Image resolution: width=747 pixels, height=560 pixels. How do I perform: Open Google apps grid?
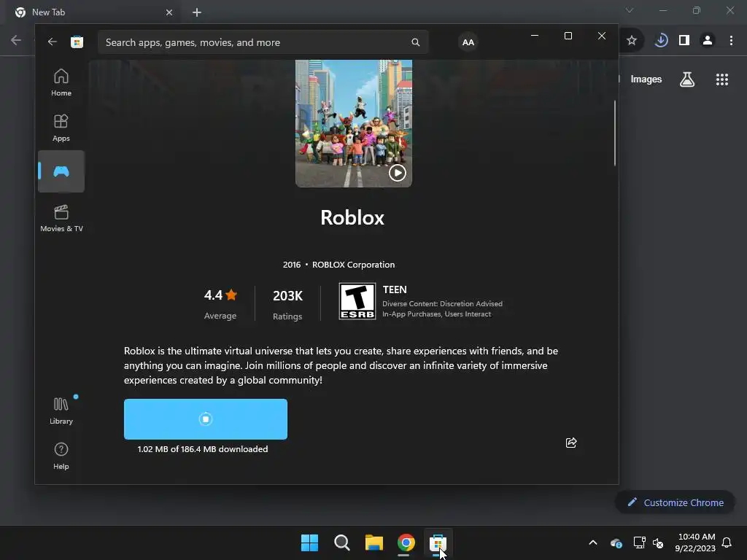[721, 79]
